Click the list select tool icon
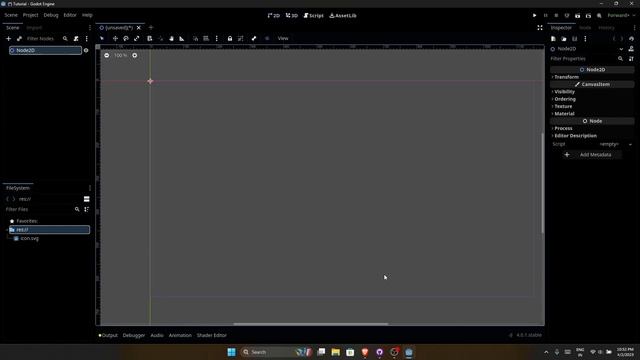 (x=150, y=38)
